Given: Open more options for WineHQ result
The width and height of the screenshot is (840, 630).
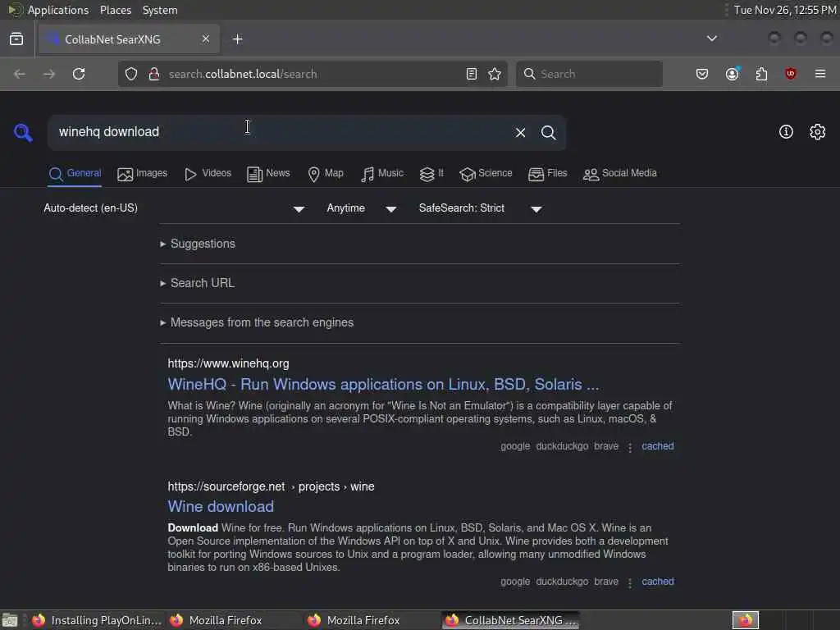Looking at the screenshot, I should click(x=630, y=447).
